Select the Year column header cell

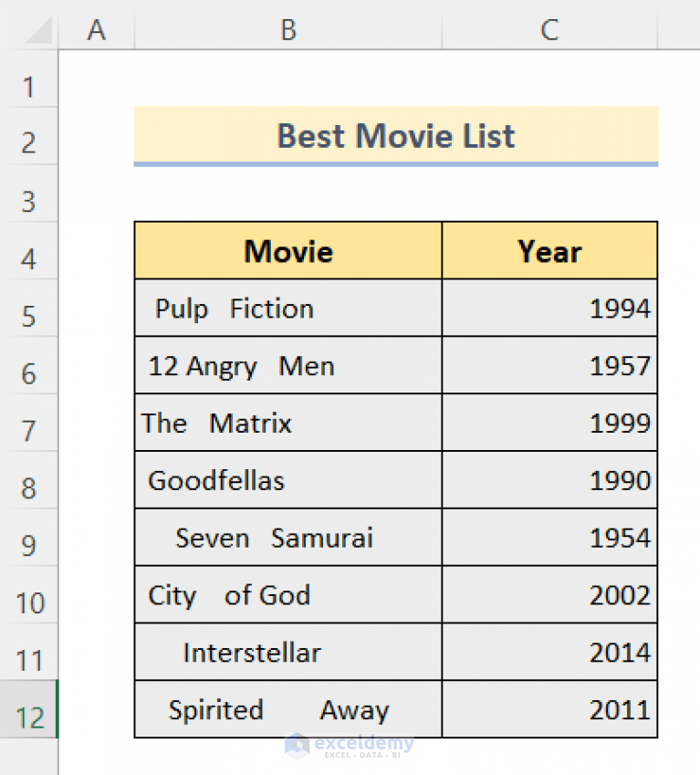[x=549, y=250]
